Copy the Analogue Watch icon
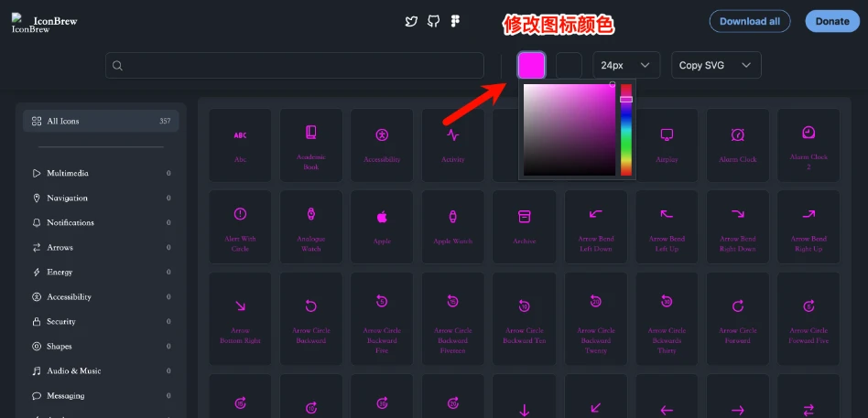Image resolution: width=868 pixels, height=418 pixels. [311, 227]
